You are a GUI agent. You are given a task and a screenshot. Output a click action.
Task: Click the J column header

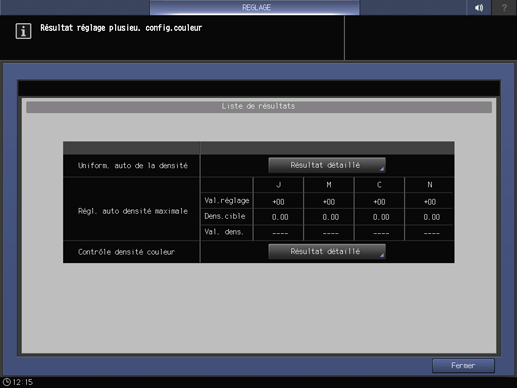[x=279, y=185]
